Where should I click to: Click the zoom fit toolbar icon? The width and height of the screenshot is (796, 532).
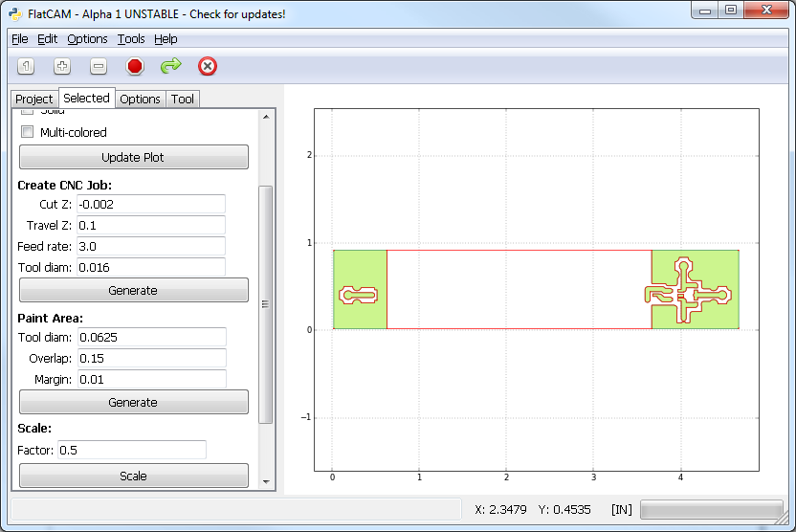coord(26,66)
